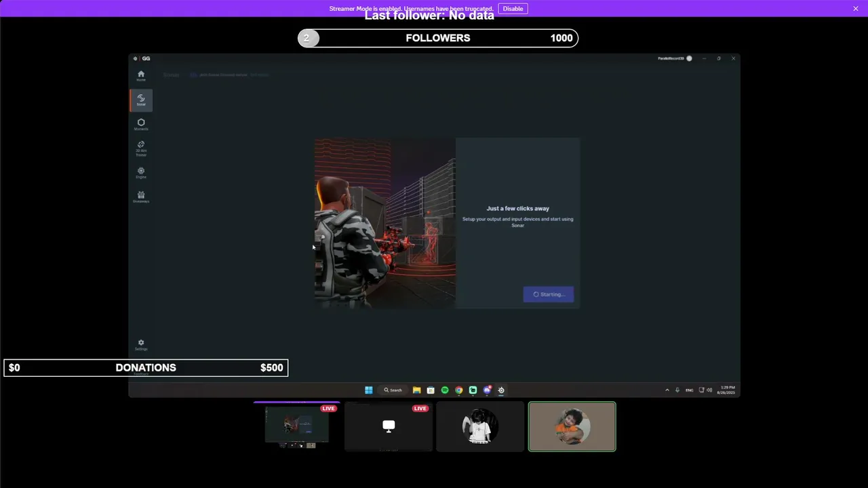868x488 pixels.
Task: Open the teal app icon beside Chrome
Action: 473,390
